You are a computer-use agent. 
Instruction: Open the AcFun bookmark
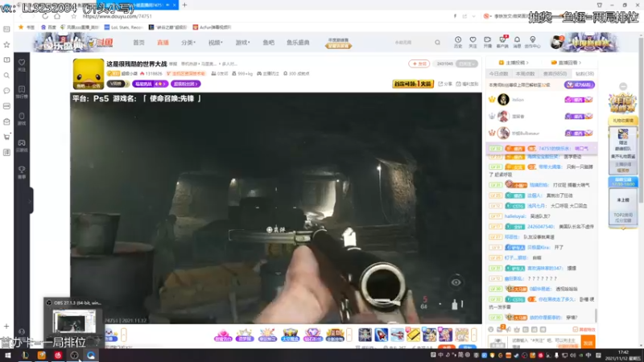click(212, 27)
